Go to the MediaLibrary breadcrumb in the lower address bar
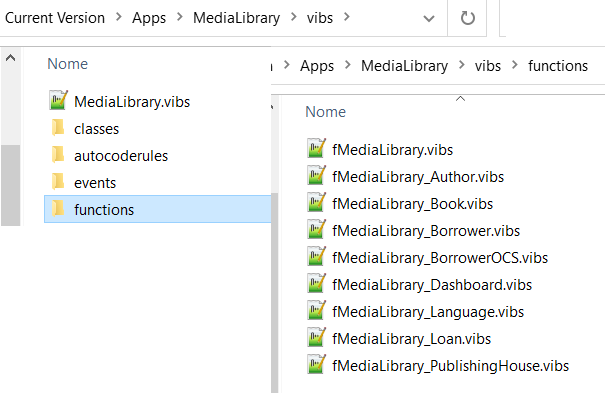Screen dimensions: 605x393 click(x=404, y=66)
